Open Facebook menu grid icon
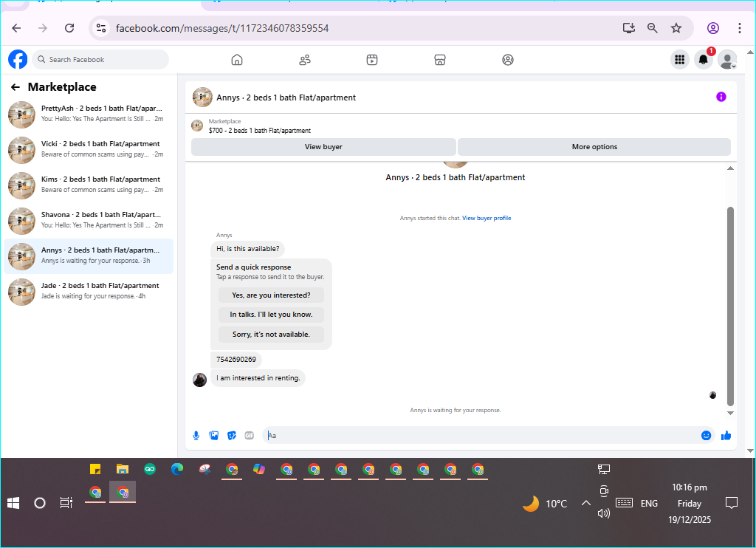The width and height of the screenshot is (756, 548). point(679,59)
